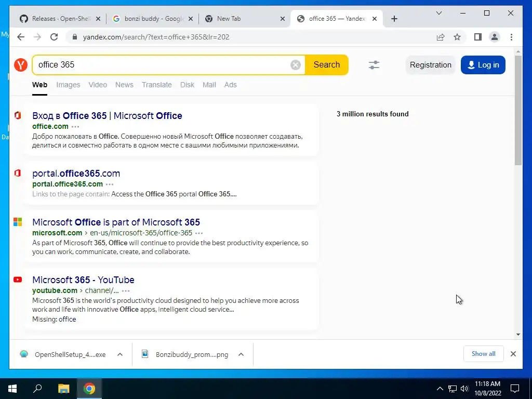
Task: Open the three-dot menu next to office.com
Action: (75, 127)
